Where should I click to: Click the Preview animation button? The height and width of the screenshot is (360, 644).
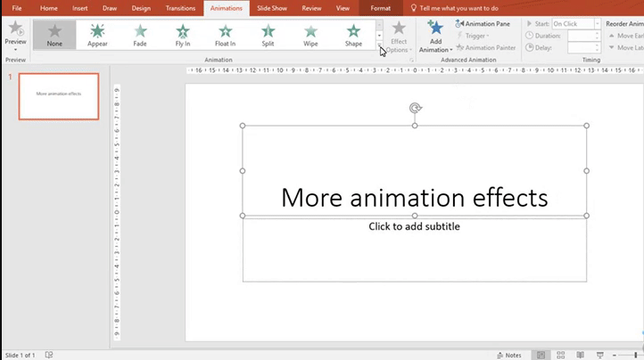click(x=15, y=34)
